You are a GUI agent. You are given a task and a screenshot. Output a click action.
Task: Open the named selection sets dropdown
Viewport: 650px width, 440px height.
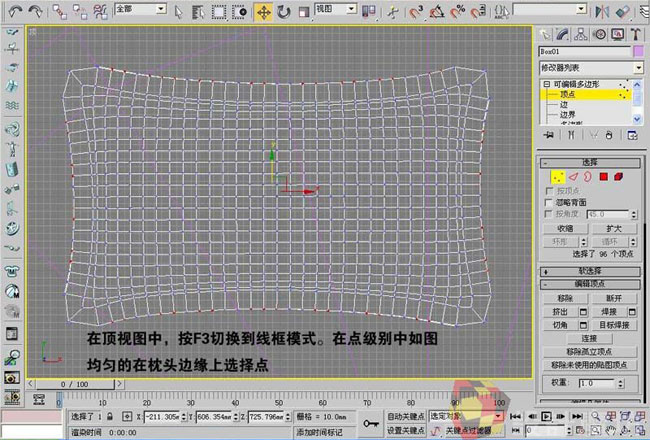click(x=550, y=9)
